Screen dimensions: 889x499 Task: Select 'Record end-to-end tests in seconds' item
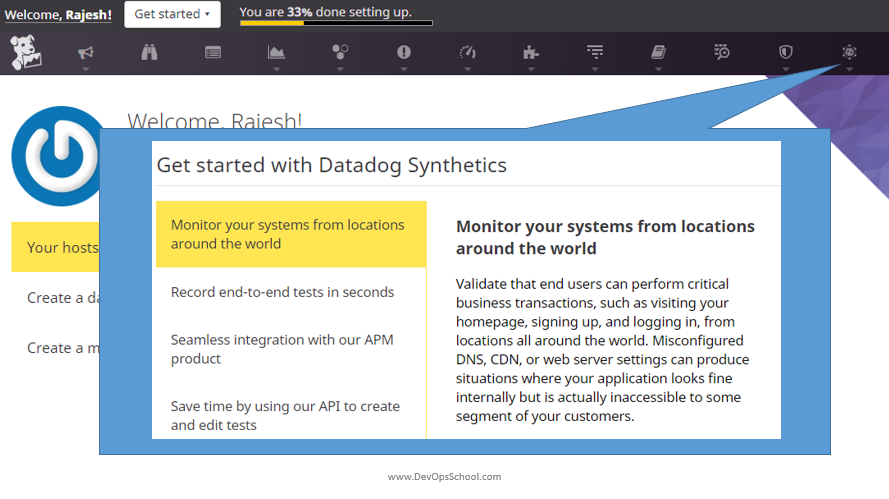[x=282, y=292]
